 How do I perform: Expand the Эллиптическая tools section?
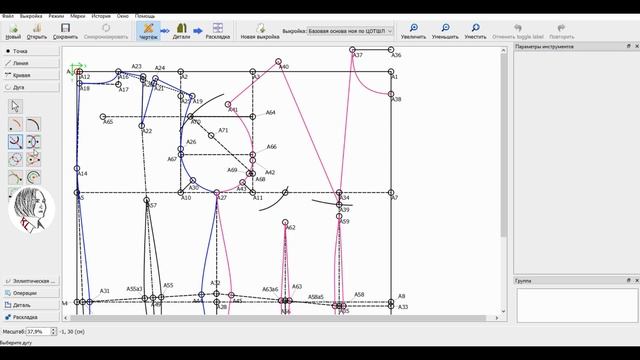click(x=31, y=281)
